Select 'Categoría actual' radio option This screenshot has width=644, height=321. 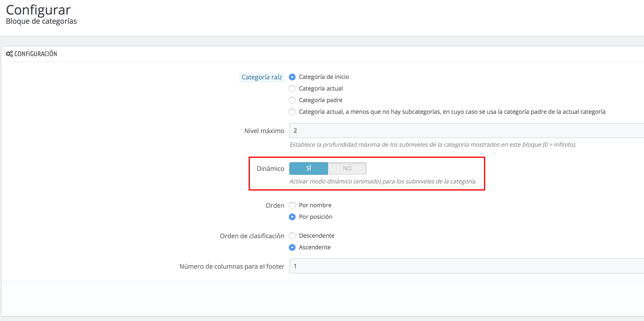[292, 89]
